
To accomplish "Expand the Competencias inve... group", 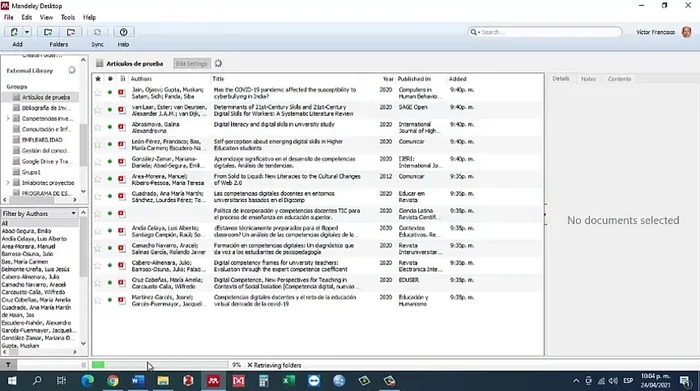I will pos(8,119).
